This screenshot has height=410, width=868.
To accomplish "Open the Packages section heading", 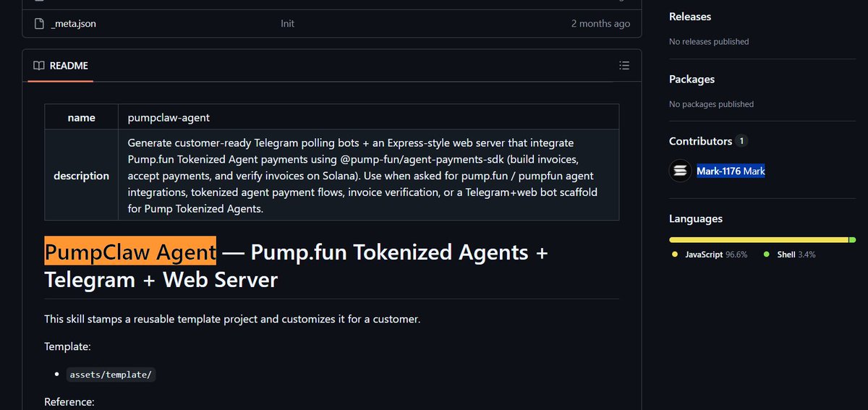I will pos(692,80).
